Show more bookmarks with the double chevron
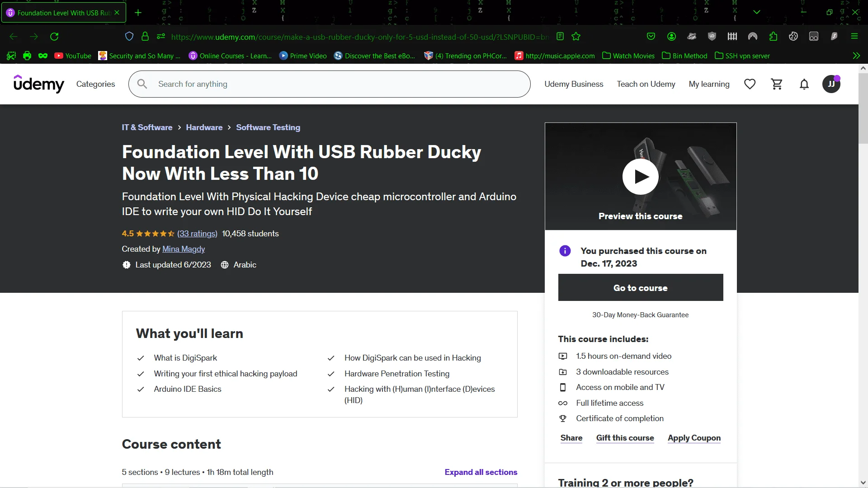Screen dimensions: 868x488 (x=856, y=56)
